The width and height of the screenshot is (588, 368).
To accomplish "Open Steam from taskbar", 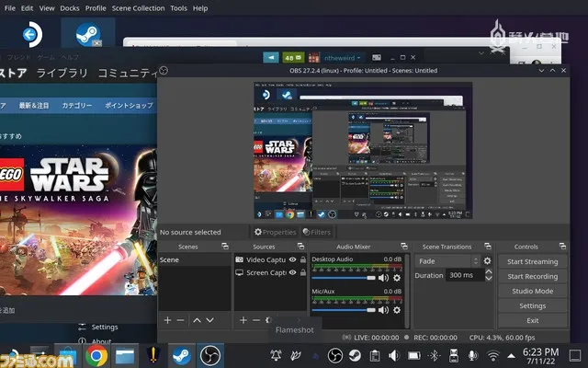I will tap(182, 355).
